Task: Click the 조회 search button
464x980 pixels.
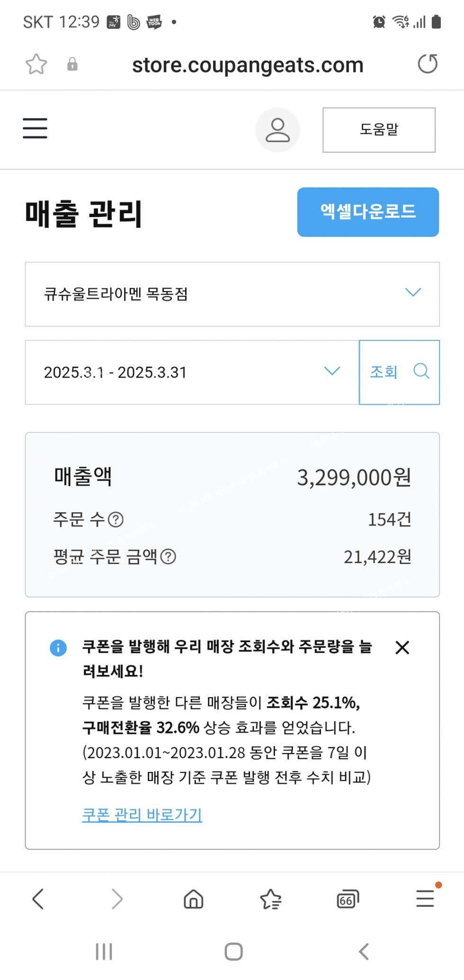Action: (399, 372)
